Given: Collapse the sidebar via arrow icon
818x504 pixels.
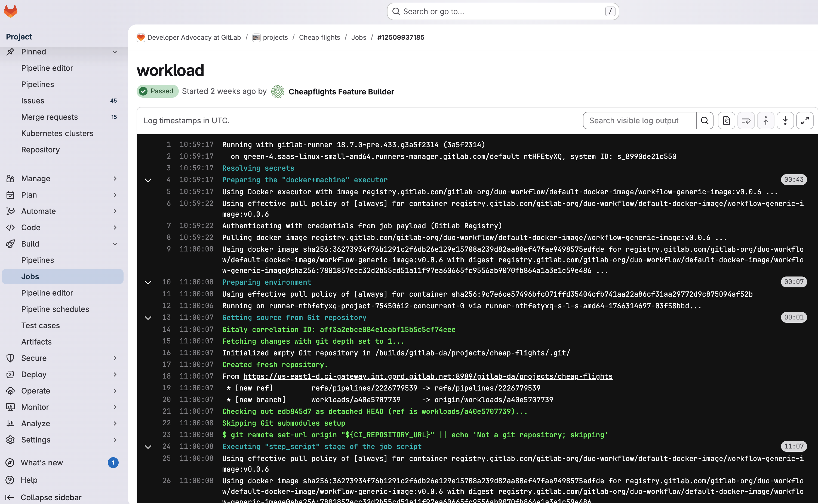Looking at the screenshot, I should pos(10,497).
